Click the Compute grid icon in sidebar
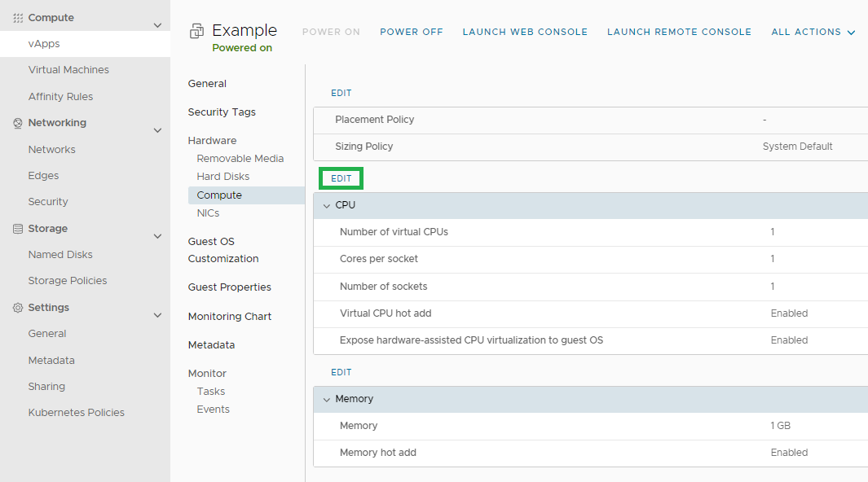This screenshot has width=868, height=482. coord(18,18)
